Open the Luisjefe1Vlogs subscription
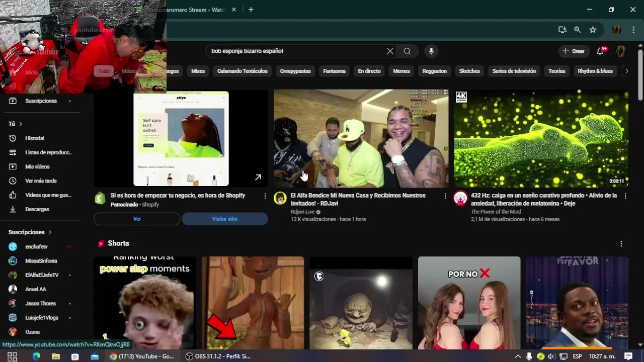Viewport: 644px width, 362px height. [41, 318]
